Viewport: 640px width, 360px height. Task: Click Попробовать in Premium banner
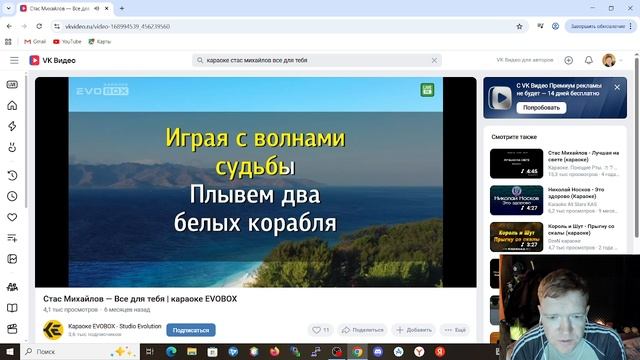pos(541,108)
